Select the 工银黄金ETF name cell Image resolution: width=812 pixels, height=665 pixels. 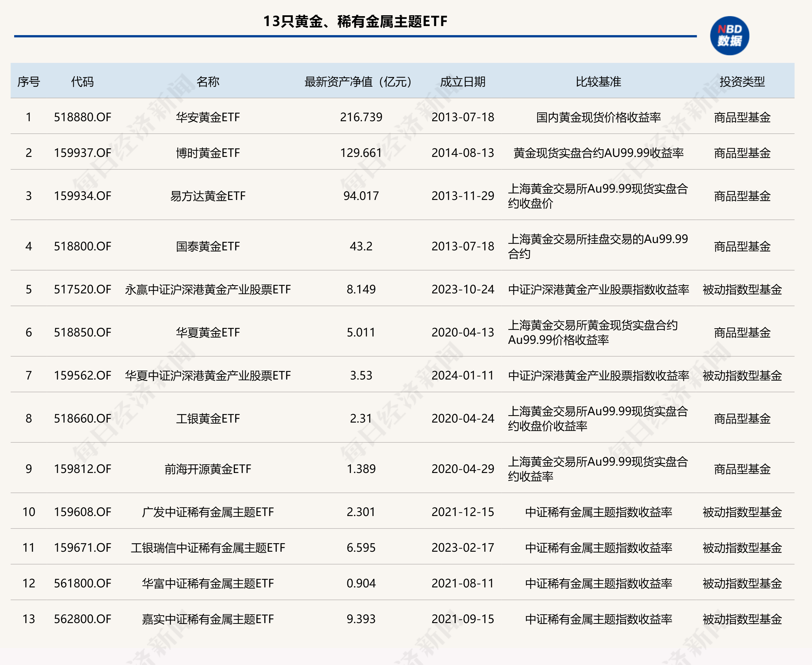pyautogui.click(x=208, y=418)
